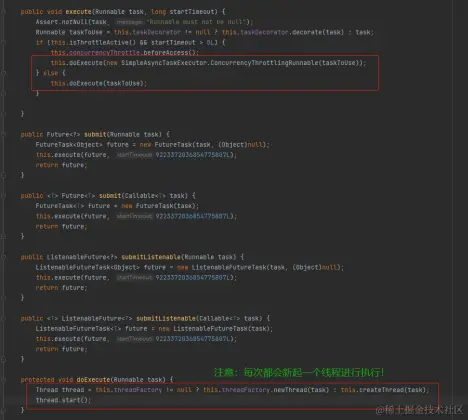The image size is (468, 420).
Task: Click doExecute name in protected method declaration
Action: tap(93, 380)
